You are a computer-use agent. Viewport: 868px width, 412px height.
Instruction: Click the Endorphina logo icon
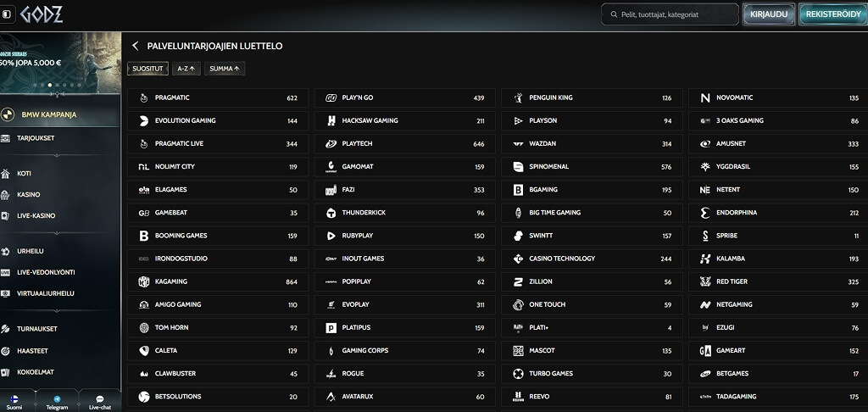click(705, 213)
